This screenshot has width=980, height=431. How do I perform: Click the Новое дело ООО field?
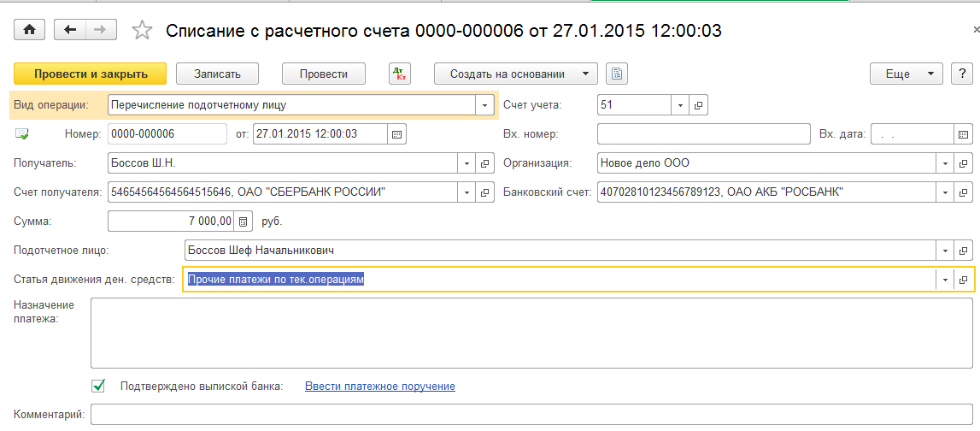click(x=767, y=163)
